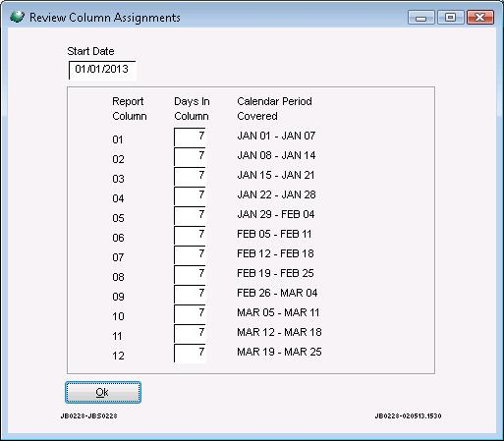Select Days In Column field for column 02
Image resolution: width=504 pixels, height=441 pixels.
190,156
